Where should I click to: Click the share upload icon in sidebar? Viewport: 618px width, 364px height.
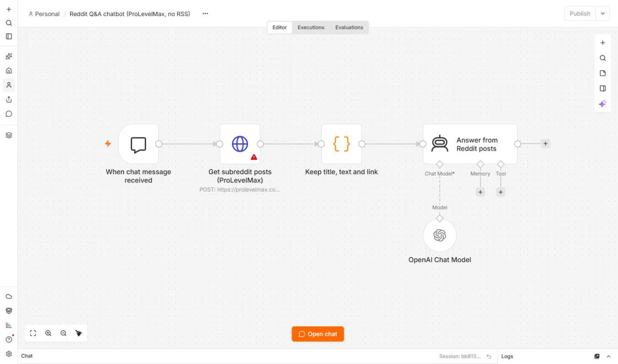[x=9, y=99]
